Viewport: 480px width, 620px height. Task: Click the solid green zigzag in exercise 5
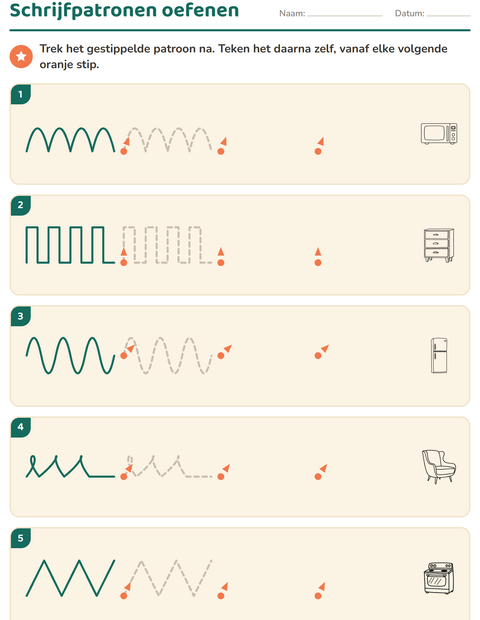pos(70,578)
